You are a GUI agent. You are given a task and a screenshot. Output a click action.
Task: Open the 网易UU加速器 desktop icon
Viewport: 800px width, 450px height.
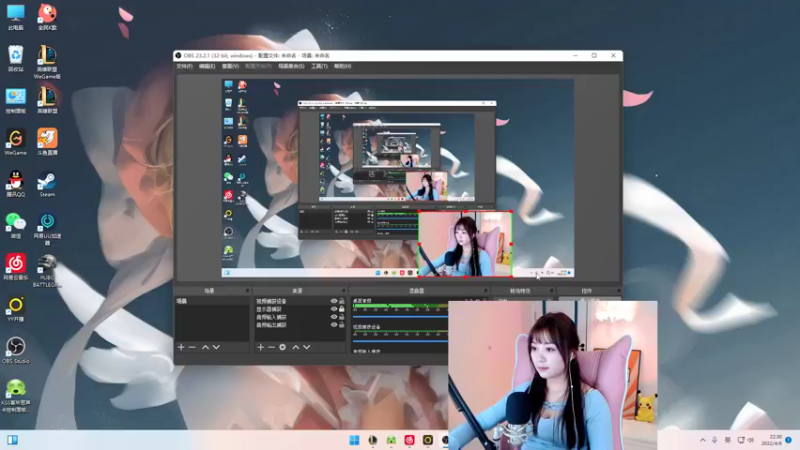point(47,229)
